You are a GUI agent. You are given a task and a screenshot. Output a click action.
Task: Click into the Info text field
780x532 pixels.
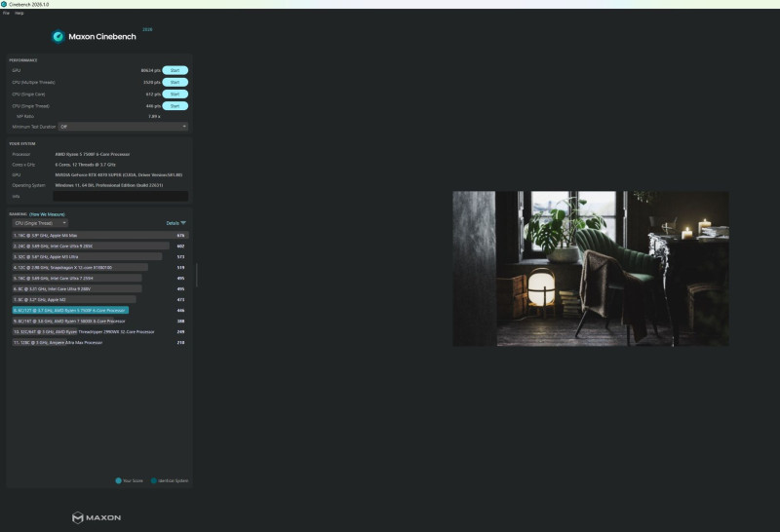click(x=120, y=197)
